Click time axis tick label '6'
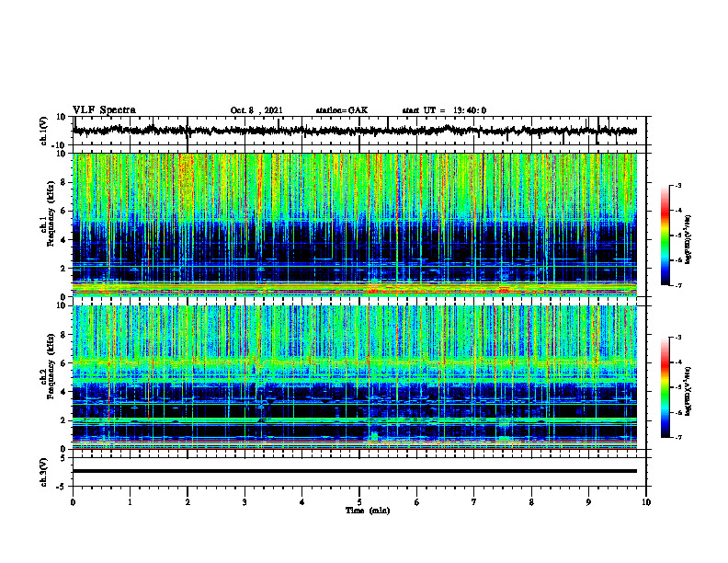The image size is (728, 563). pyautogui.click(x=417, y=502)
